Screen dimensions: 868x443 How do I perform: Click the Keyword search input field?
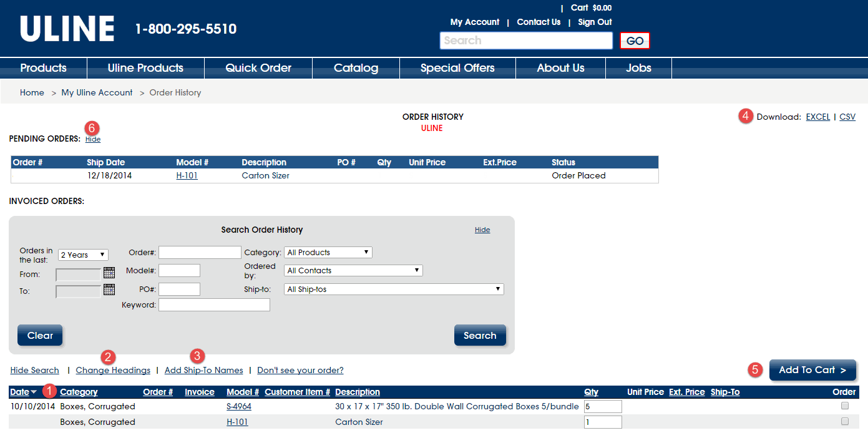214,304
